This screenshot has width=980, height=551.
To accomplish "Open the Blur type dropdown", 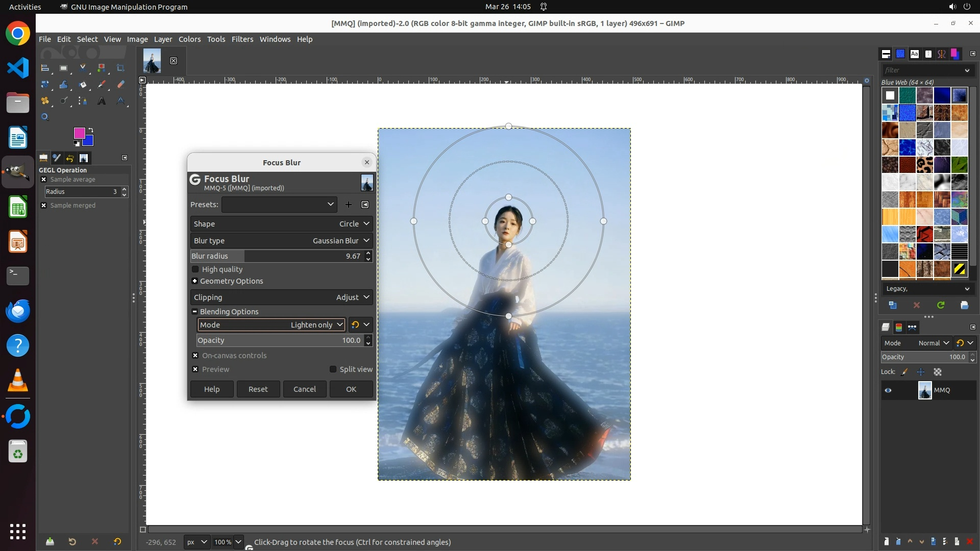I will [x=281, y=241].
